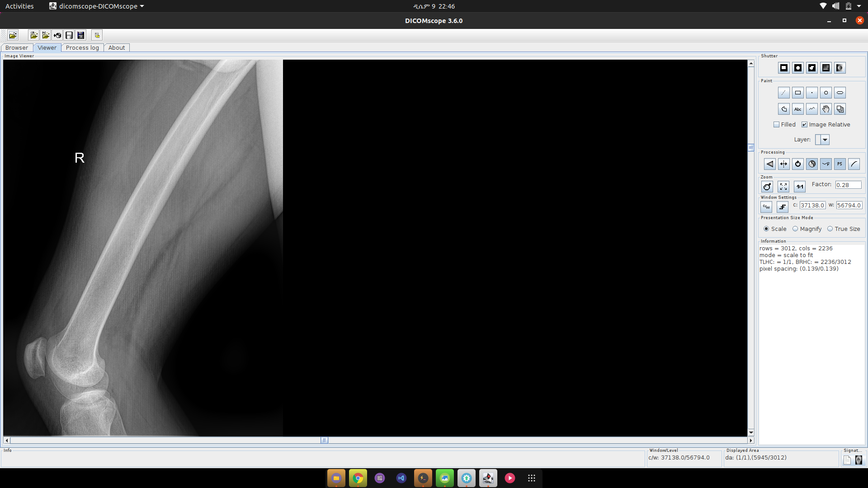Select the rectangular shutter tool
The width and height of the screenshot is (868, 488).
(784, 68)
